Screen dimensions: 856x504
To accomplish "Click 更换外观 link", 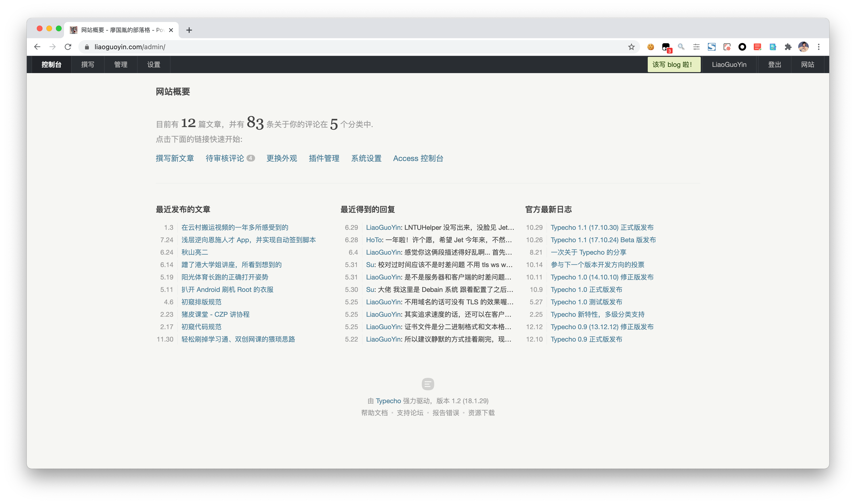I will [282, 158].
